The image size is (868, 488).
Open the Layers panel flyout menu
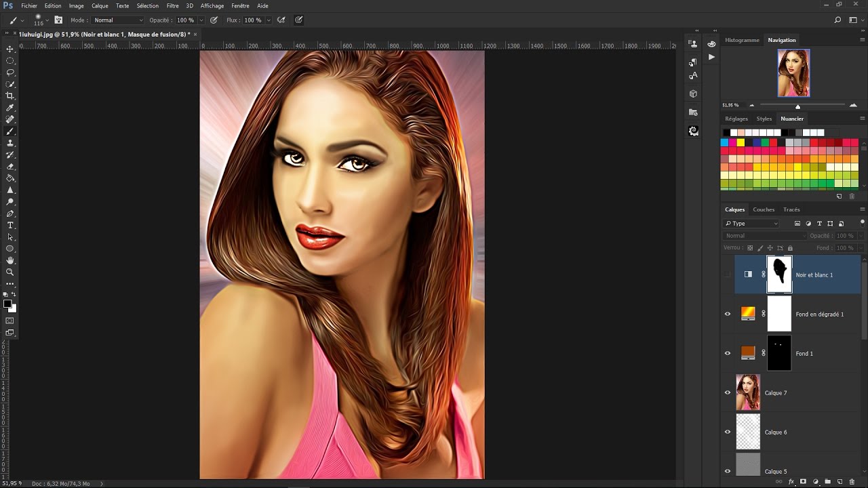[x=862, y=209]
